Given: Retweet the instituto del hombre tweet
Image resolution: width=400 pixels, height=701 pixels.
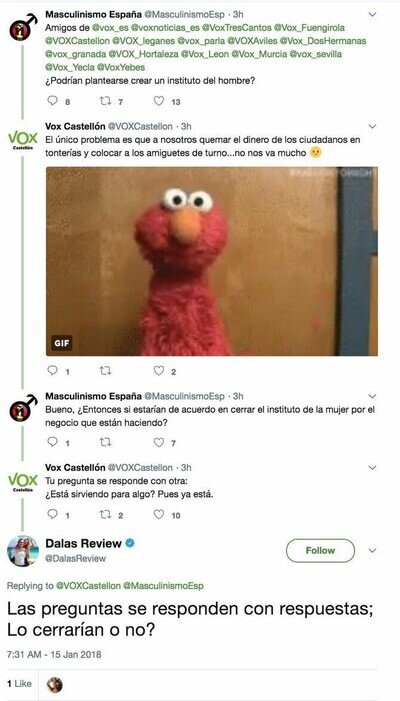Looking at the screenshot, I should click(x=105, y=101).
